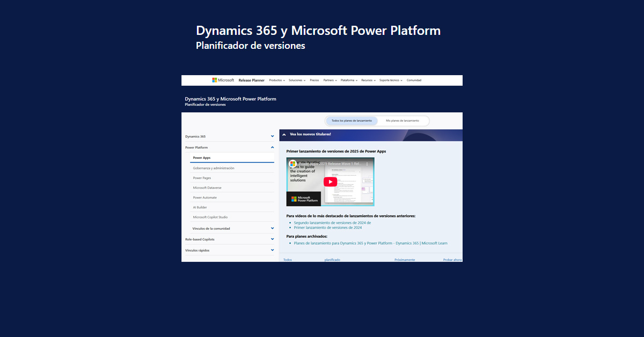Open 'Segundo lanzamiento de versiones de 2024'
Viewport: 644px width, 337px height.
coord(333,222)
